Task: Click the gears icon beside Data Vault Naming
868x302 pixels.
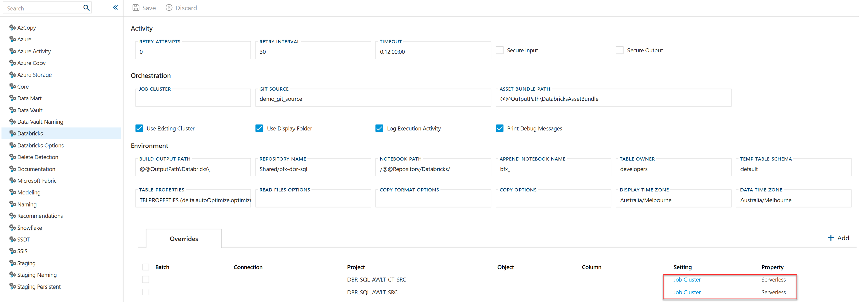Action: pos(12,121)
